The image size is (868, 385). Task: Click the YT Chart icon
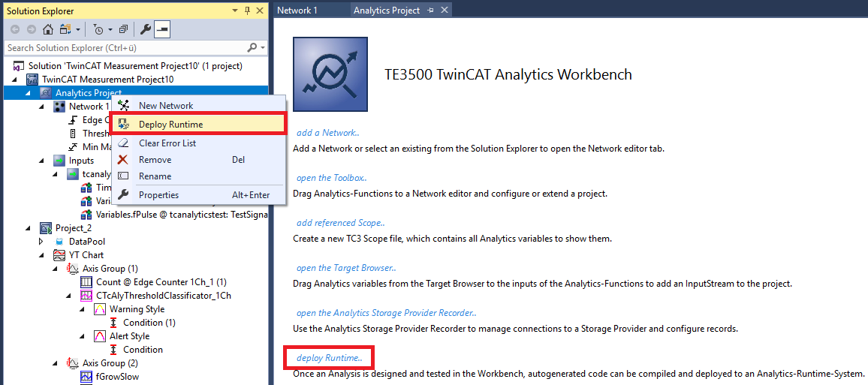(59, 255)
